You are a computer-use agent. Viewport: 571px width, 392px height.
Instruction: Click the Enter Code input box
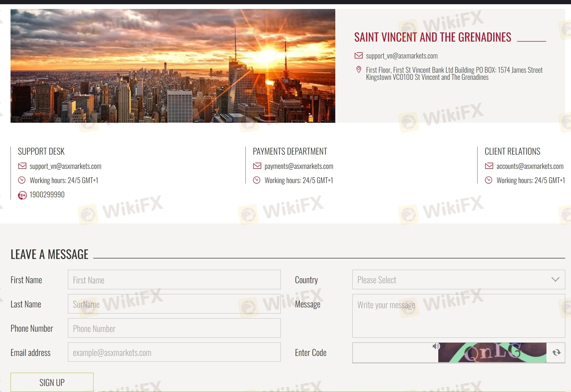(x=392, y=352)
